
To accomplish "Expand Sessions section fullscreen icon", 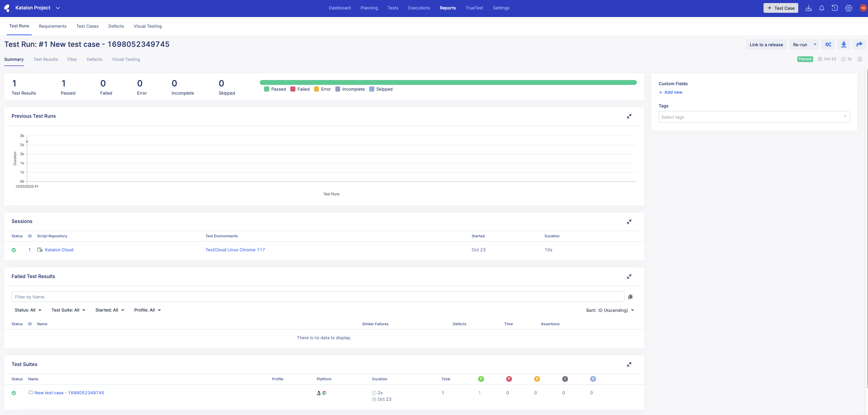I will pos(630,222).
